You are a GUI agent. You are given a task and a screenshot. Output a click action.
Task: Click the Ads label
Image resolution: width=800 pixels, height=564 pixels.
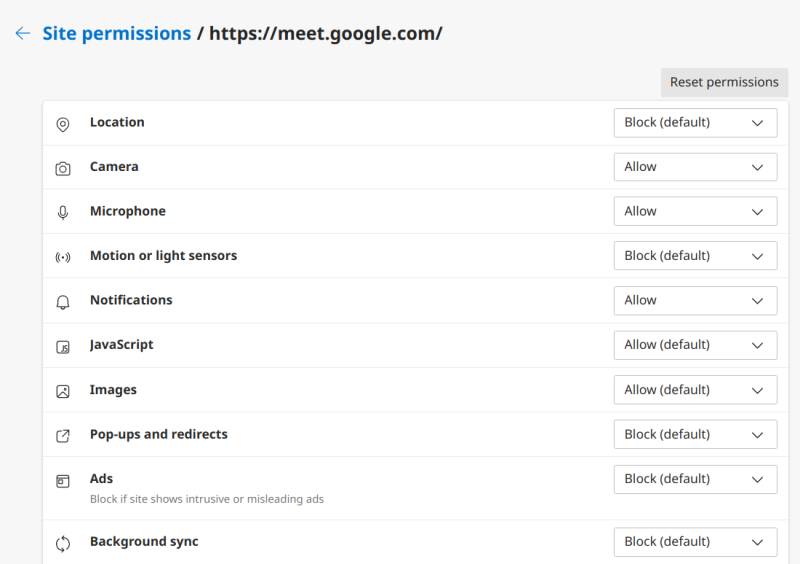click(102, 479)
